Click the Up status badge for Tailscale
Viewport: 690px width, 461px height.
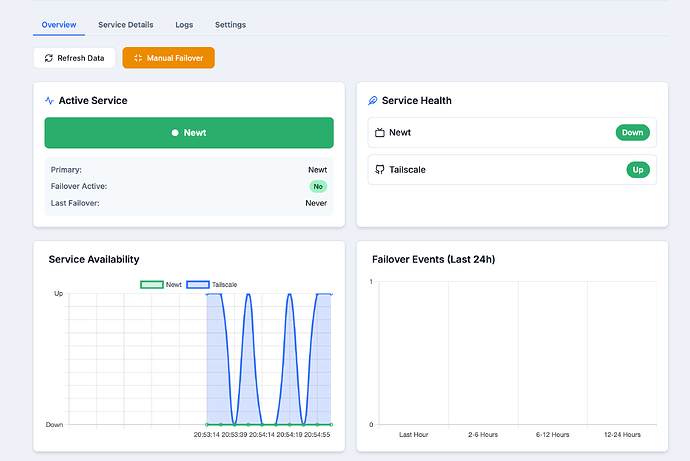point(638,170)
